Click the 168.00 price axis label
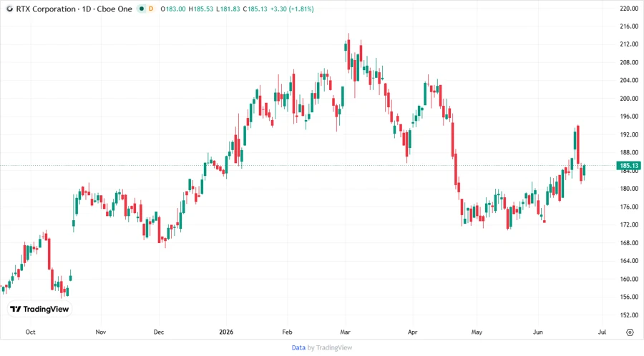This screenshot has height=356, width=644. (x=629, y=243)
